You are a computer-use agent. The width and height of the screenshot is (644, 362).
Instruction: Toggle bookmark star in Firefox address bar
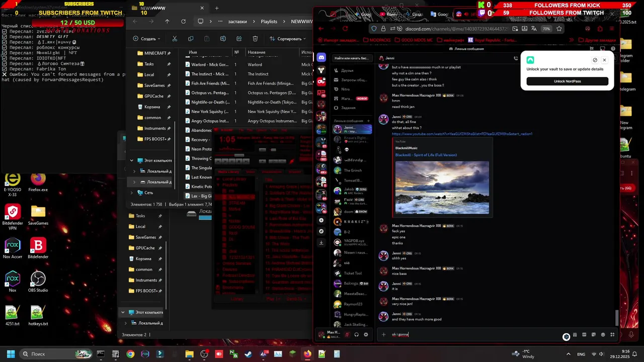559,29
